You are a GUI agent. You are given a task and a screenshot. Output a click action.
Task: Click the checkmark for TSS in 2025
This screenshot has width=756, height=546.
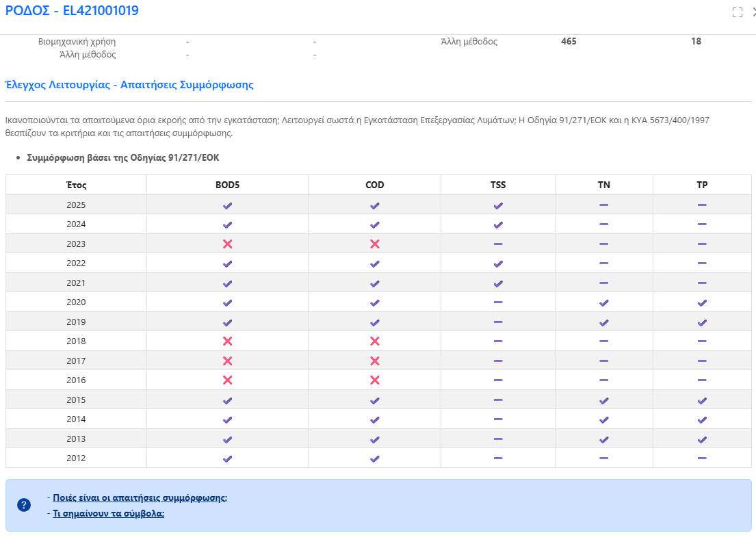coord(498,206)
